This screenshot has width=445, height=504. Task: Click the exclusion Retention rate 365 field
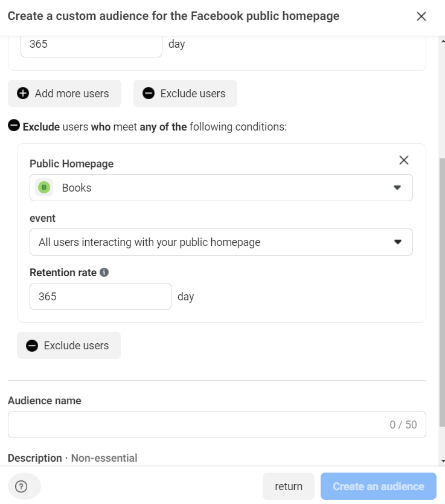[x=100, y=297]
